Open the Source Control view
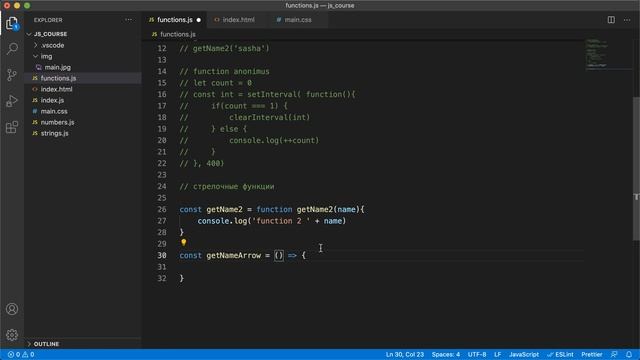Viewport: 640px width, 360px height. pos(12,75)
